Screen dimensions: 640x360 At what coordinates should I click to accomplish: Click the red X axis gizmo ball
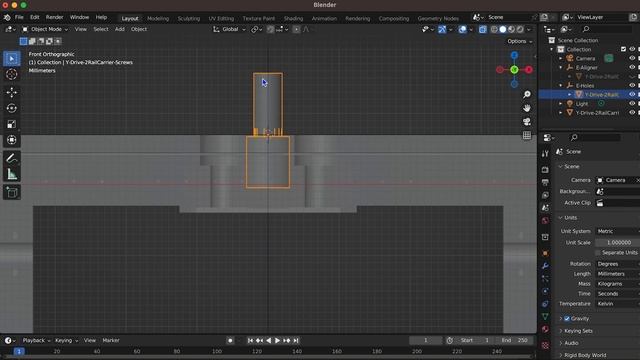tap(529, 70)
